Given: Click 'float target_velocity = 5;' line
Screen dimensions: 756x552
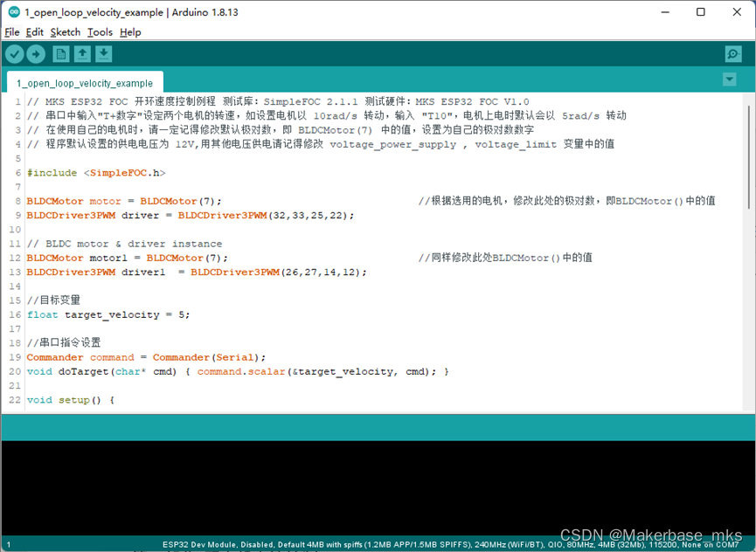Looking at the screenshot, I should coord(108,314).
